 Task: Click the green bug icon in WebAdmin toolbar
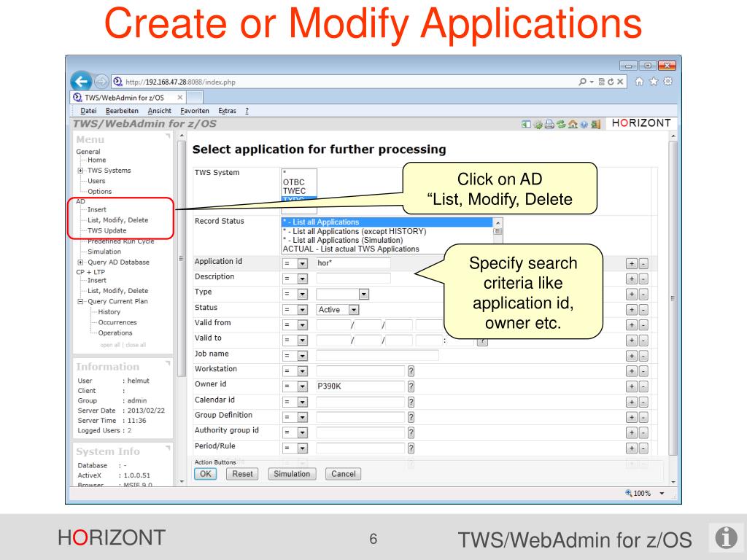[x=538, y=125]
